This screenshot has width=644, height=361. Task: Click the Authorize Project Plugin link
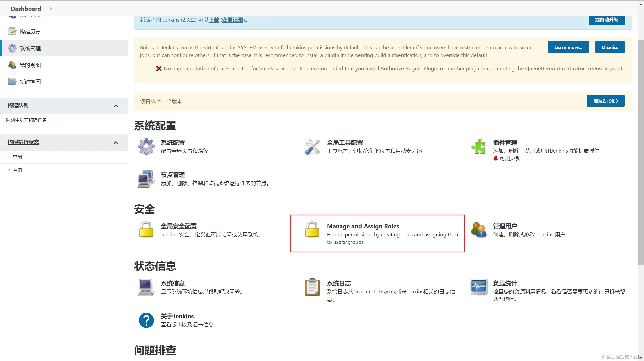point(409,69)
